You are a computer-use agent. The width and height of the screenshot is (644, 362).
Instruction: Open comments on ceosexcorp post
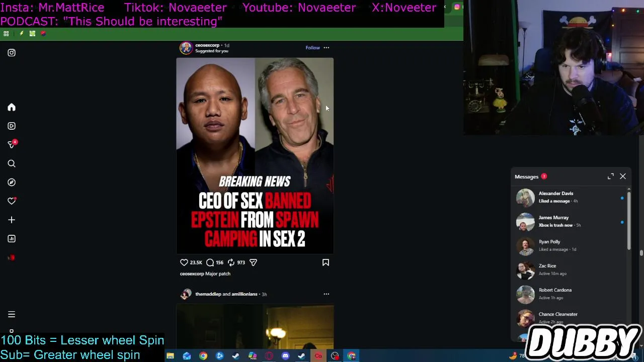click(x=210, y=262)
